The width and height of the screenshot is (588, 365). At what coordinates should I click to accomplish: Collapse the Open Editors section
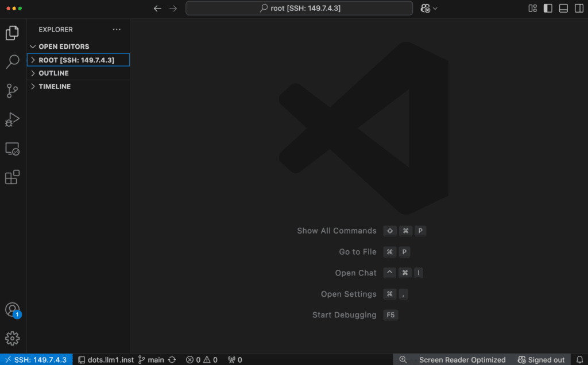pos(78,46)
